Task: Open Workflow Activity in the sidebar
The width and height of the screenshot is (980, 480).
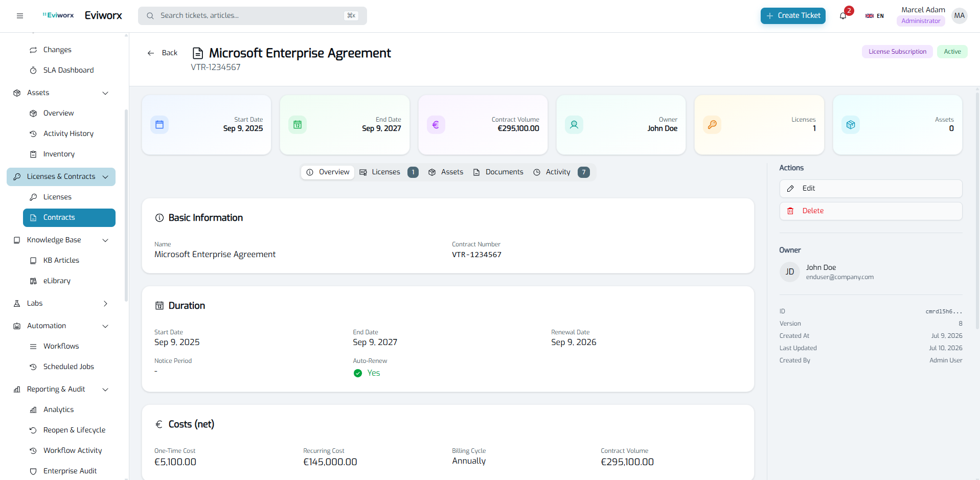Action: (69, 450)
